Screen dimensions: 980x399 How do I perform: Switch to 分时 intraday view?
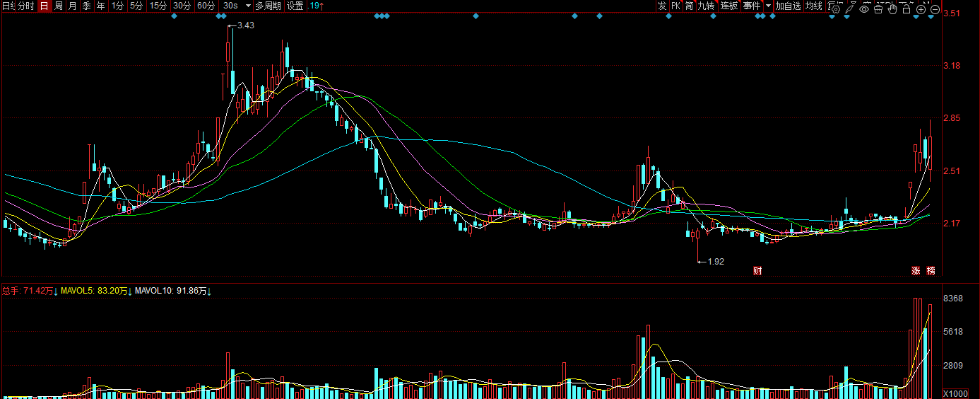[26, 6]
